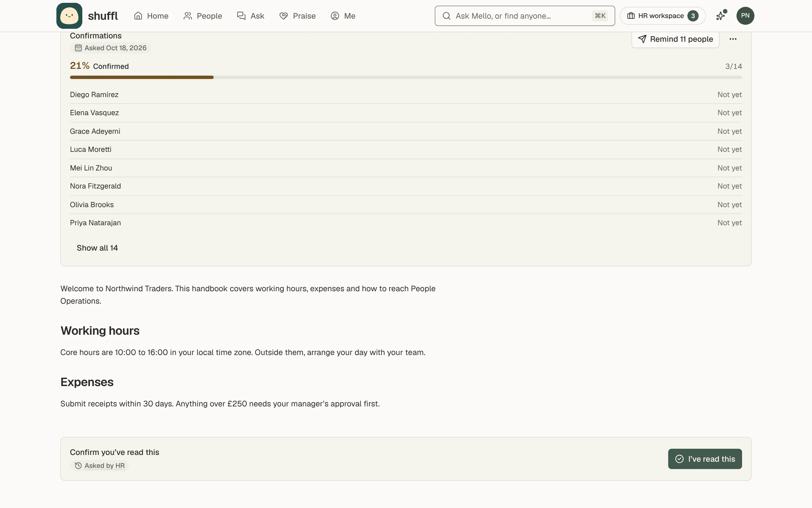Select Mei Lin Zhou row

coord(406,168)
